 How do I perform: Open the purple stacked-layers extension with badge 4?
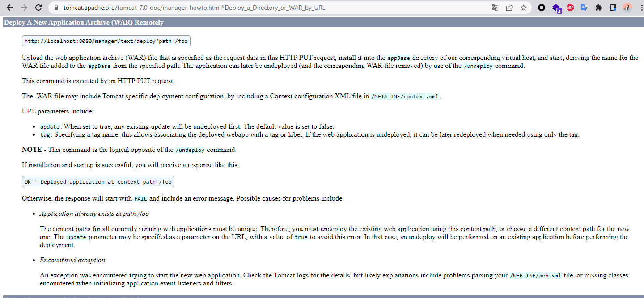[556, 8]
